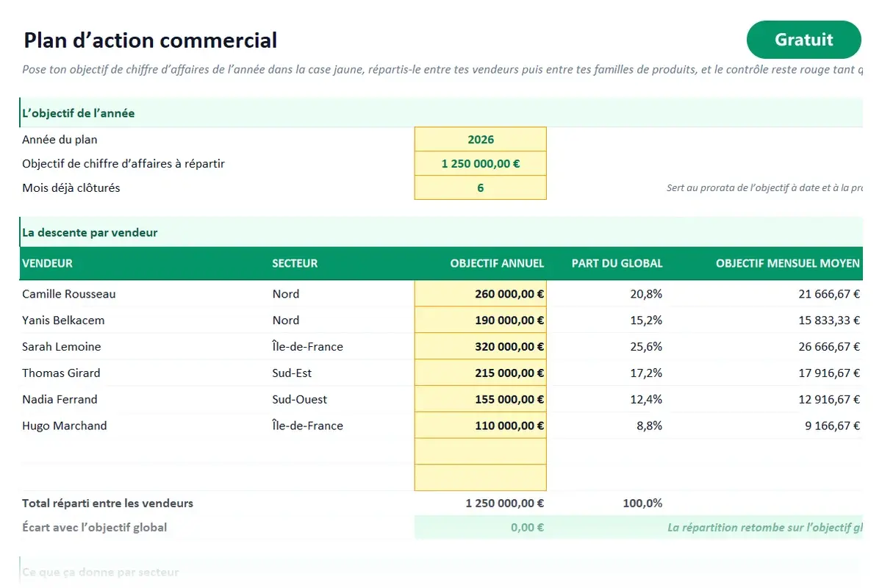
Task: Click Thomas Girard's 215 000,00 € objective
Action: point(481,373)
